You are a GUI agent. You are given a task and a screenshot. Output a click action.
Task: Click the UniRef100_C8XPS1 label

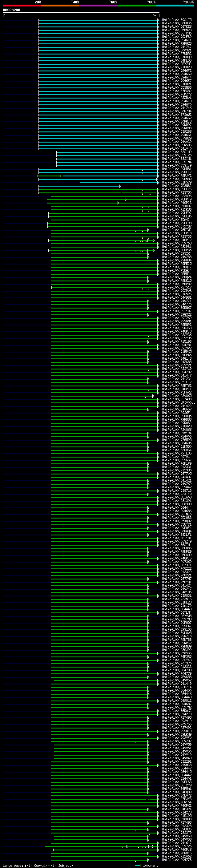pos(177,247)
